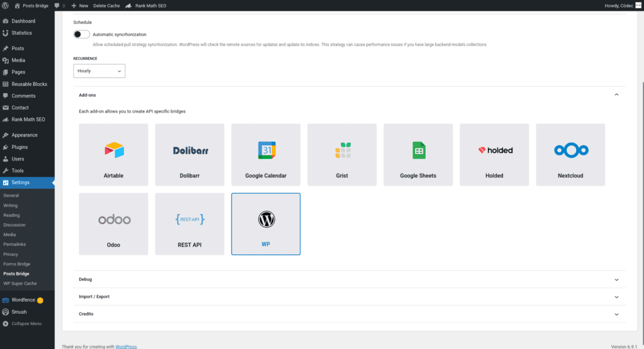Image resolution: width=644 pixels, height=349 pixels.
Task: Click the Howdy, Còdec user avatar
Action: click(x=638, y=6)
